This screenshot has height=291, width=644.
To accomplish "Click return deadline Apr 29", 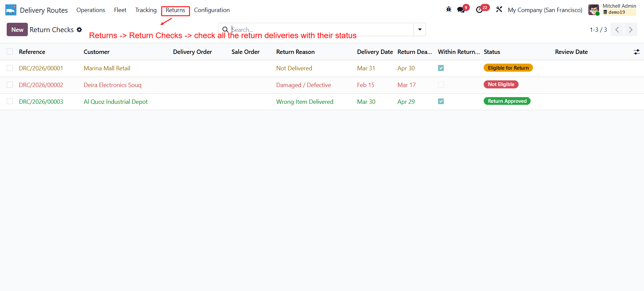I will (x=406, y=102).
